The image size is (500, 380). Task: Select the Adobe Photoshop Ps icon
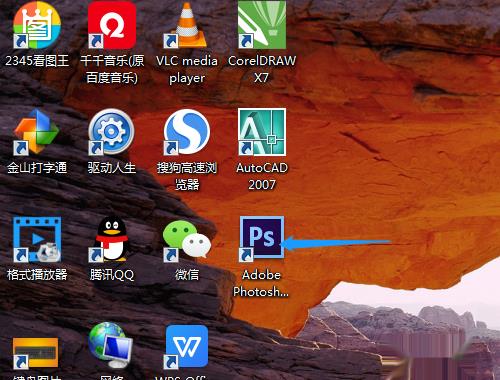tap(262, 238)
